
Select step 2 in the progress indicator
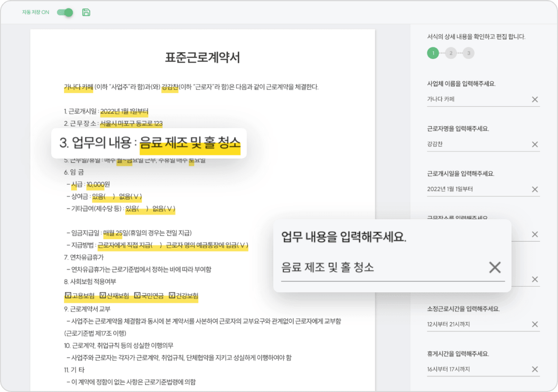(x=450, y=53)
